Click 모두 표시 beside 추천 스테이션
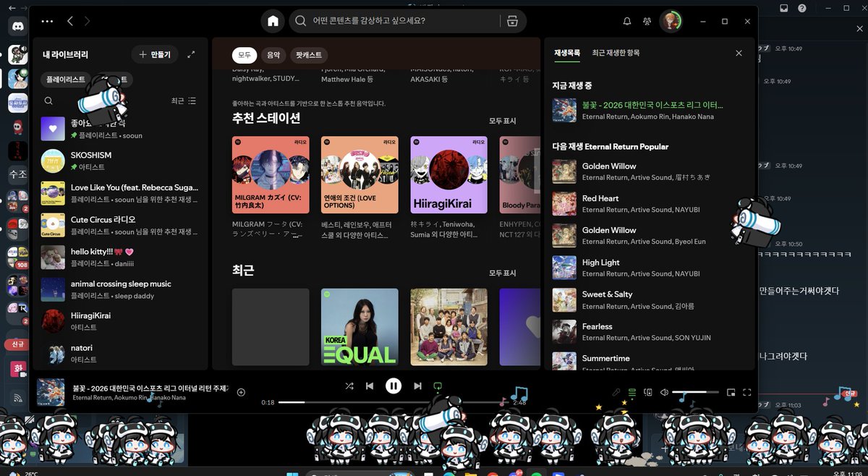 click(503, 121)
